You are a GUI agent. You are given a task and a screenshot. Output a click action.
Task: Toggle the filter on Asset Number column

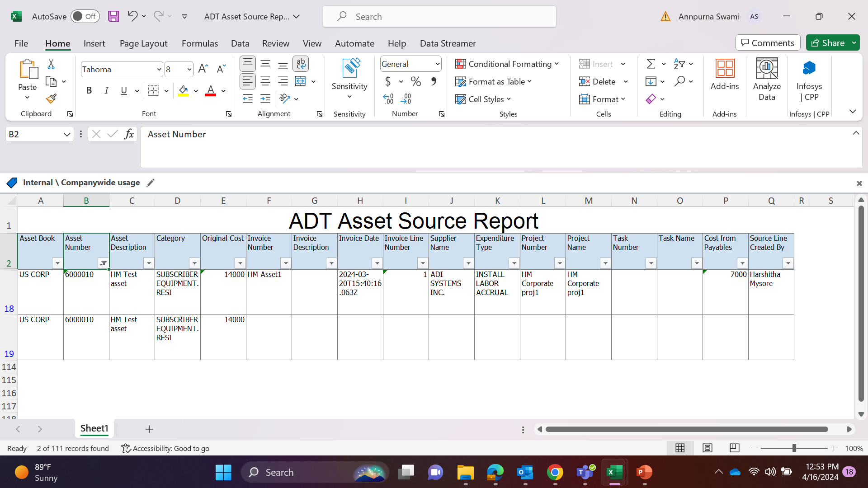tap(103, 263)
